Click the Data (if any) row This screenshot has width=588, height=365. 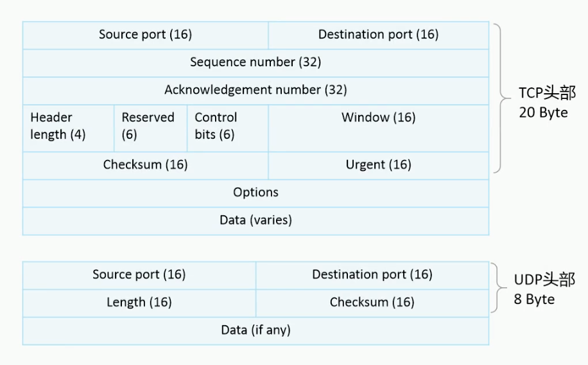pos(255,331)
